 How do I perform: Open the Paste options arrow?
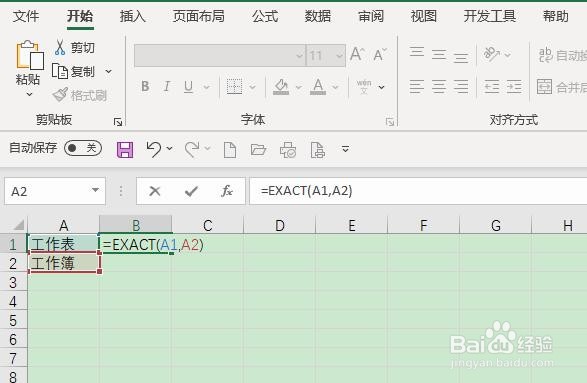pos(29,94)
